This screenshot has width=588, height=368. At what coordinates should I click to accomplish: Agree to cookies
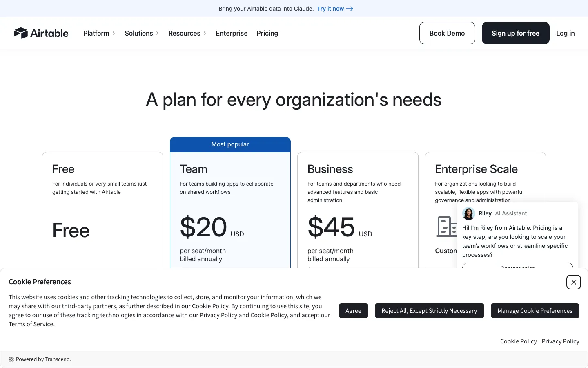[353, 311]
